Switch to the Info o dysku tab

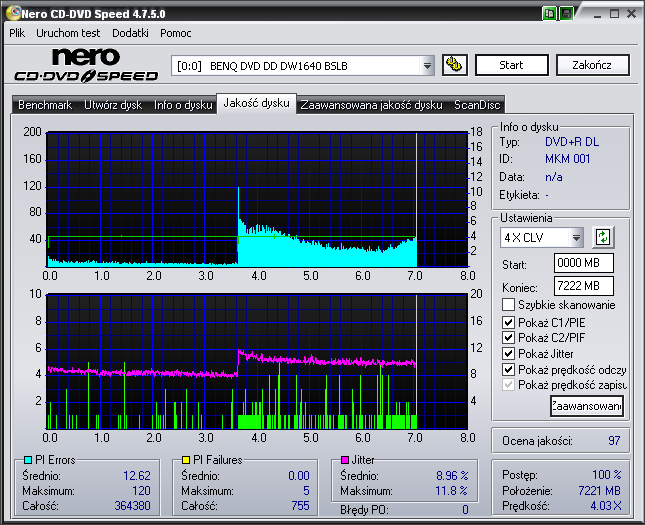coord(183,105)
